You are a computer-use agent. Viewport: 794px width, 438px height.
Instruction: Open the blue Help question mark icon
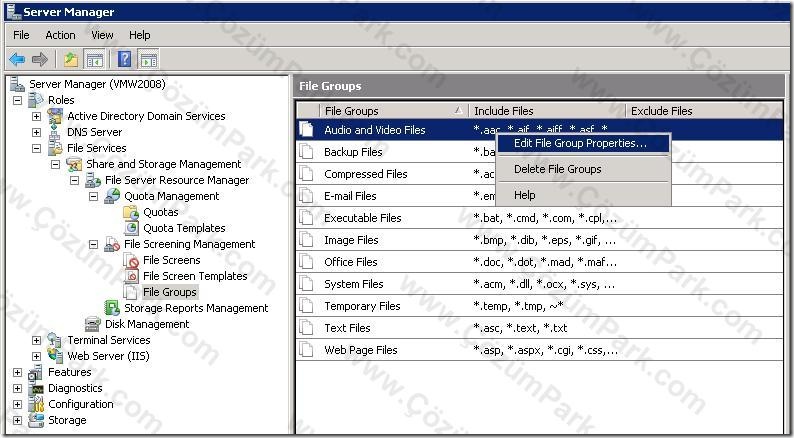[125, 60]
